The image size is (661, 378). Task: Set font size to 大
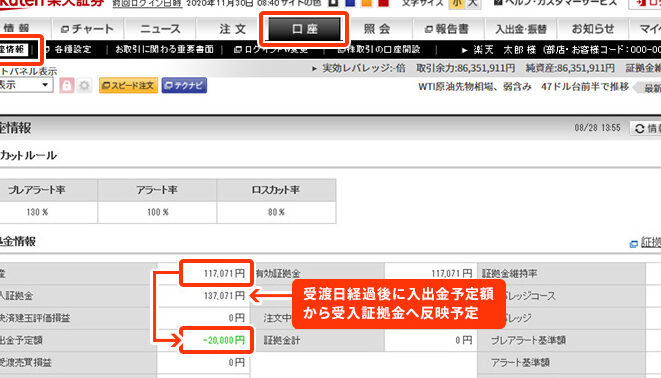click(473, 3)
